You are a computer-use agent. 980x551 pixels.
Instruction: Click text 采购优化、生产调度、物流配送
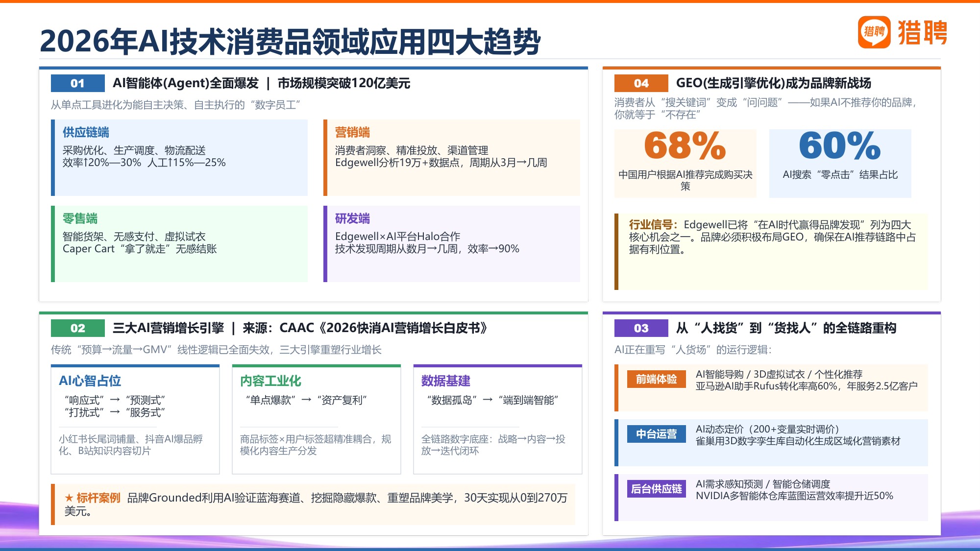pos(134,150)
